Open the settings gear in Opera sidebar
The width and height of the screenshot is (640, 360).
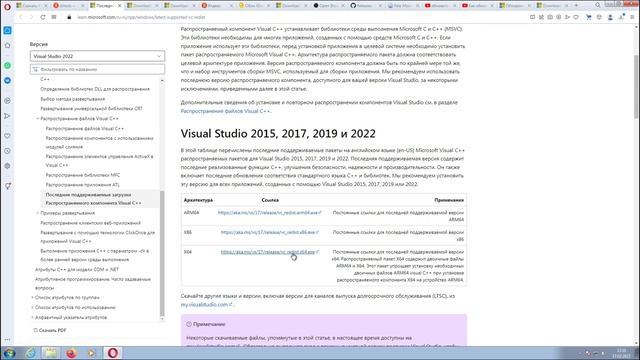pos(7,166)
